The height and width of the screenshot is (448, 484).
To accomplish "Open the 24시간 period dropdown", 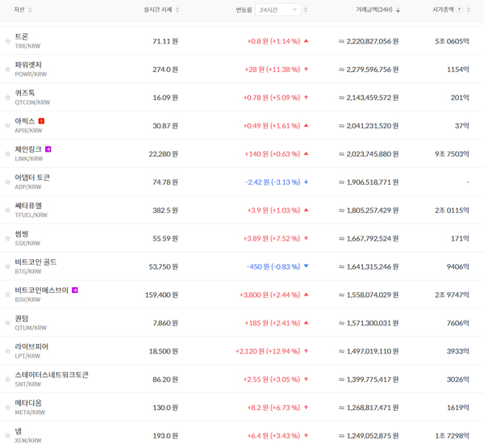I will click(x=278, y=10).
